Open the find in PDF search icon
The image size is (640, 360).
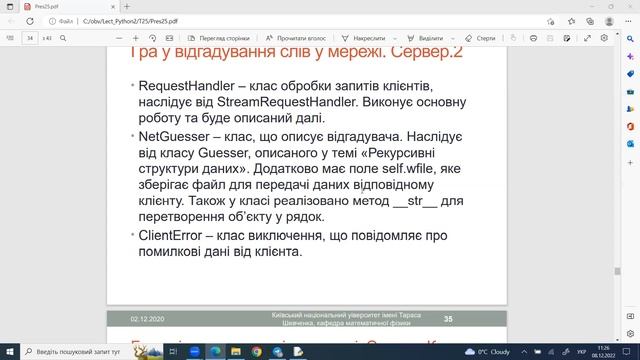pyautogui.click(x=63, y=38)
